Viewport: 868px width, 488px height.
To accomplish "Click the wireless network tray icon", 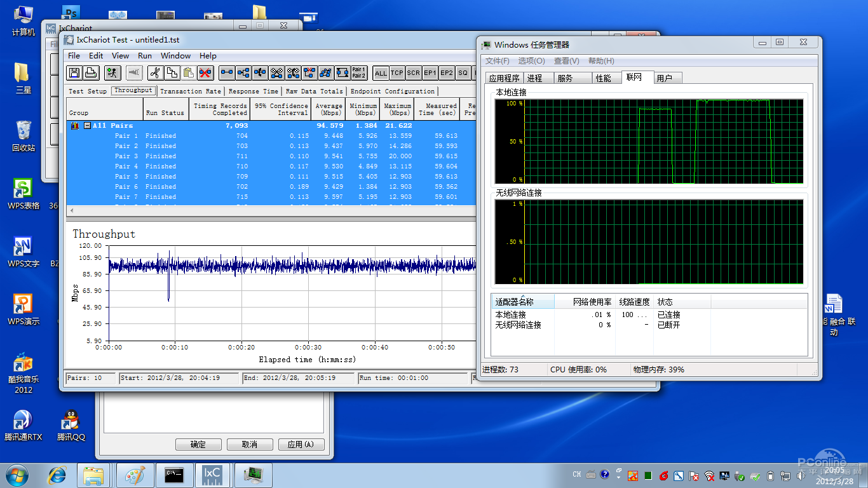I will (709, 475).
